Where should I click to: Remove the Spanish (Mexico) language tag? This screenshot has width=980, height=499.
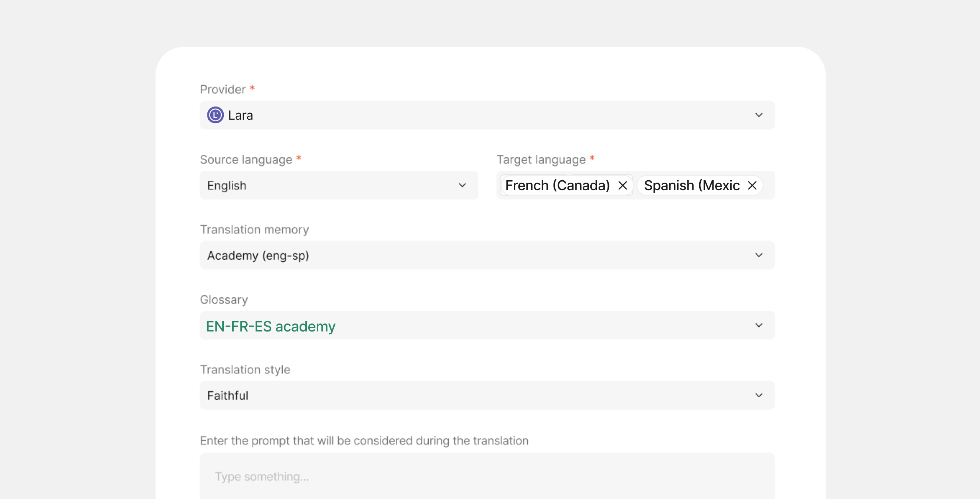coord(752,185)
